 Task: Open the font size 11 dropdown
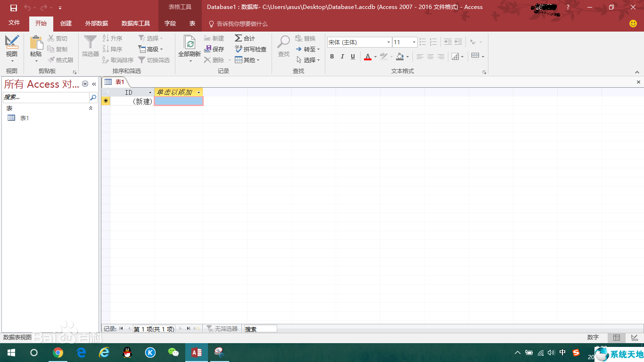414,42
